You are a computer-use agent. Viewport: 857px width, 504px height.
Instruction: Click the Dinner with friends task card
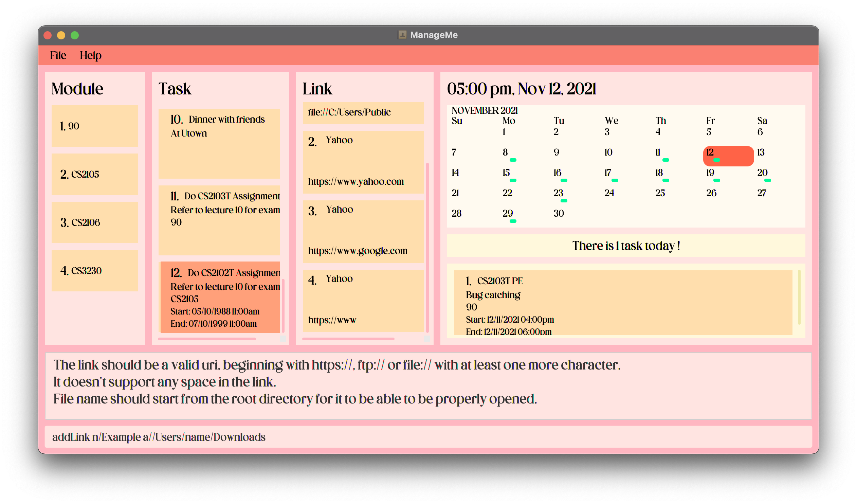[219, 144]
